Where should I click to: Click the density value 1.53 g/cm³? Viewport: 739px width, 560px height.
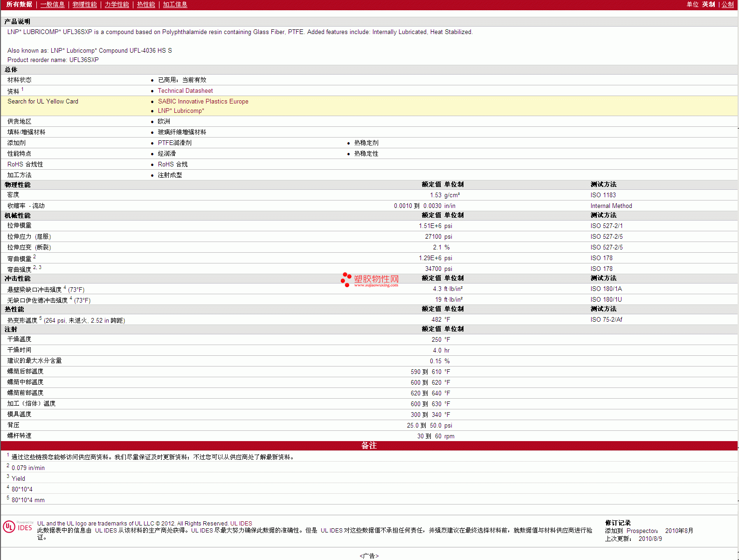[445, 195]
